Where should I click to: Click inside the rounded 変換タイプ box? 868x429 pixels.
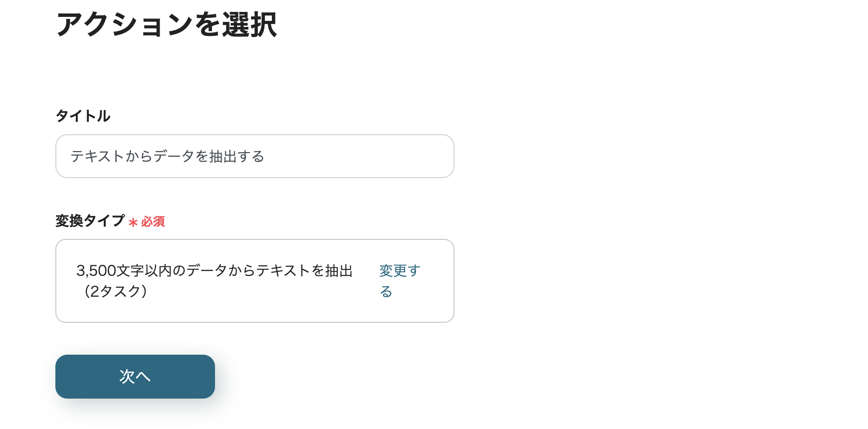254,280
